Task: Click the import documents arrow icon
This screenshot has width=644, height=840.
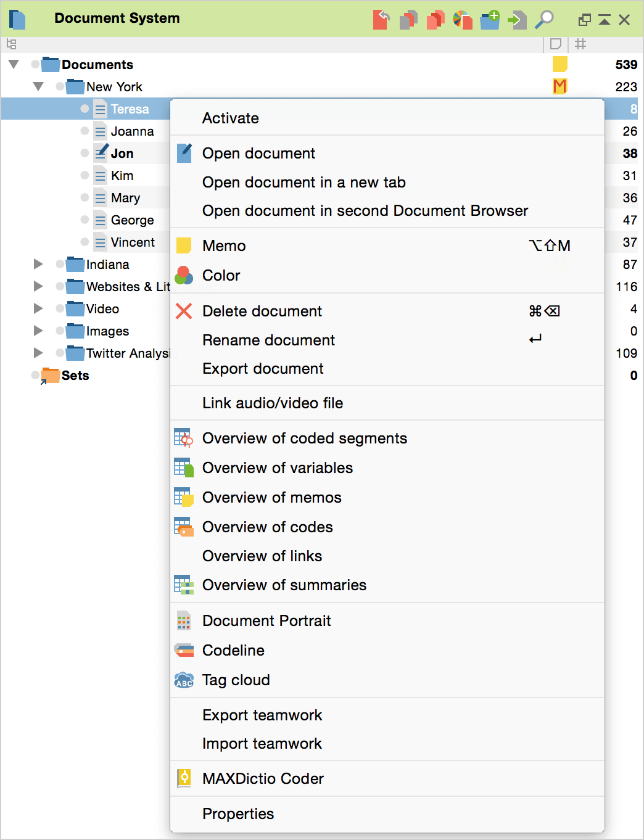Action: (x=517, y=20)
